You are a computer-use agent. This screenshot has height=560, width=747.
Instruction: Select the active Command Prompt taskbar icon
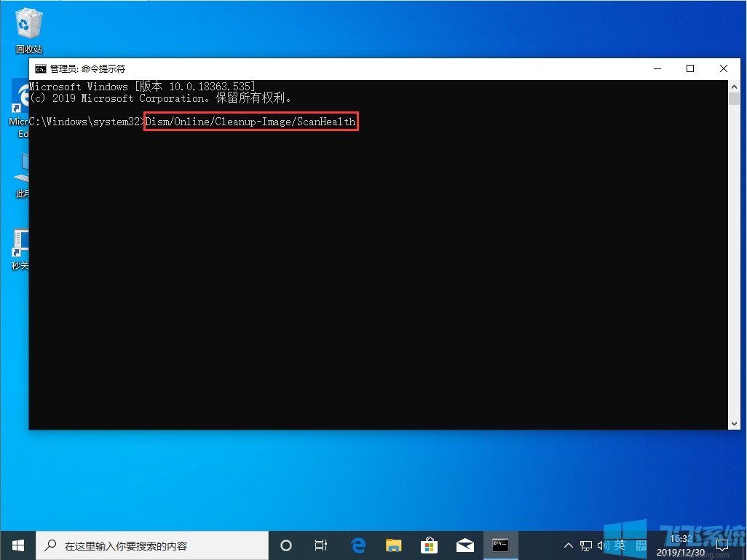(499, 545)
